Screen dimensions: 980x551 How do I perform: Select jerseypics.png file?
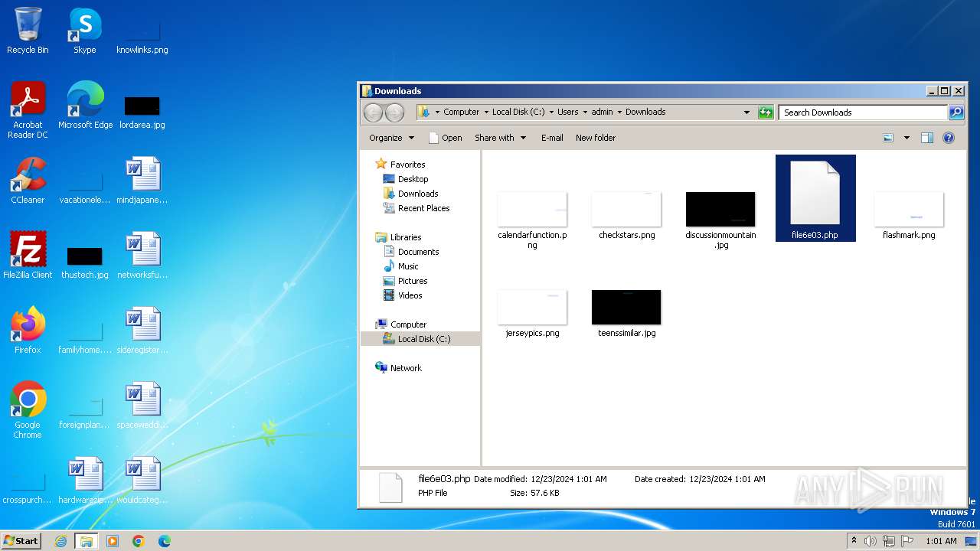532,314
